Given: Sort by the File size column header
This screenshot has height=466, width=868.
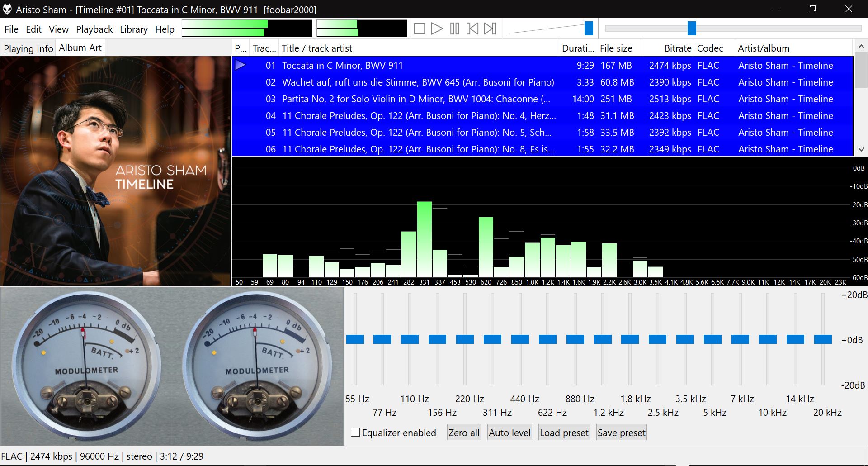Looking at the screenshot, I should pyautogui.click(x=619, y=48).
